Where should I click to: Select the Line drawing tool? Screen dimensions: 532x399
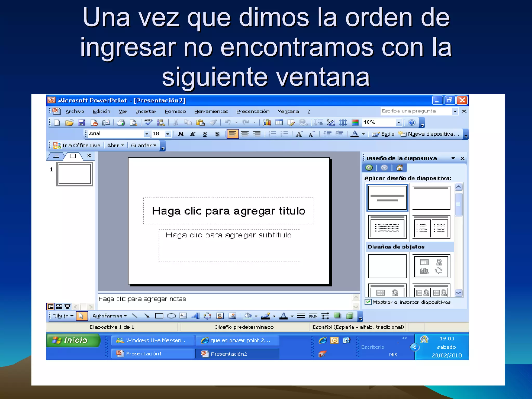[135, 316]
